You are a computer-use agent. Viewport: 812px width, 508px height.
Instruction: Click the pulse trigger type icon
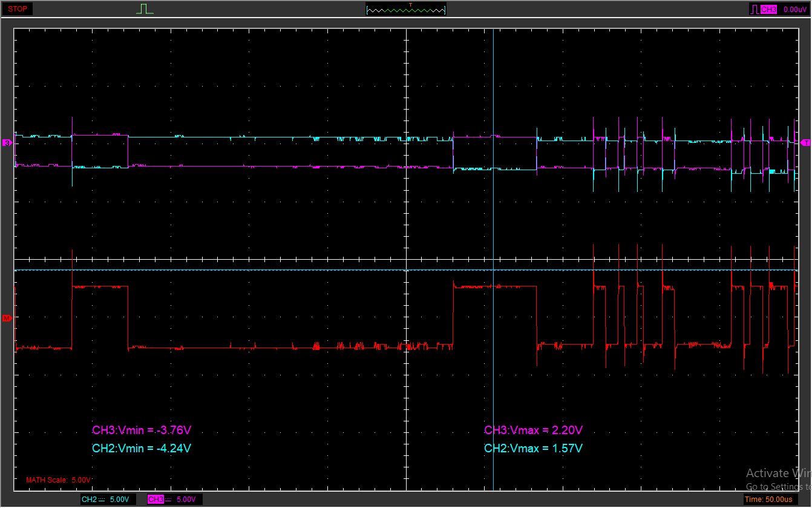pos(145,9)
